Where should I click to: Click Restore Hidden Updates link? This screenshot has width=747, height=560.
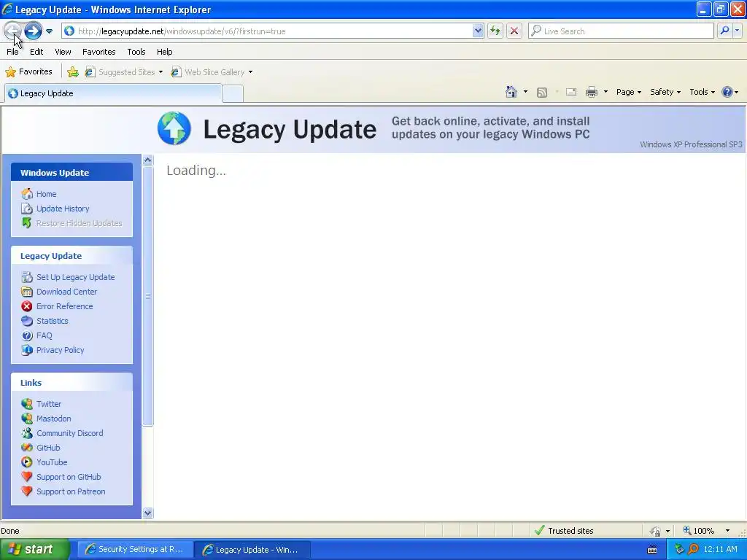[x=79, y=223]
